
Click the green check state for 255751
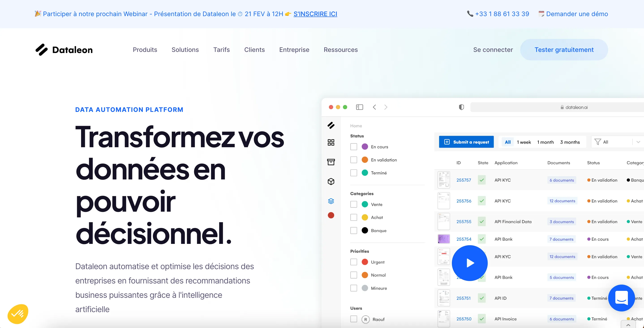pyautogui.click(x=482, y=298)
